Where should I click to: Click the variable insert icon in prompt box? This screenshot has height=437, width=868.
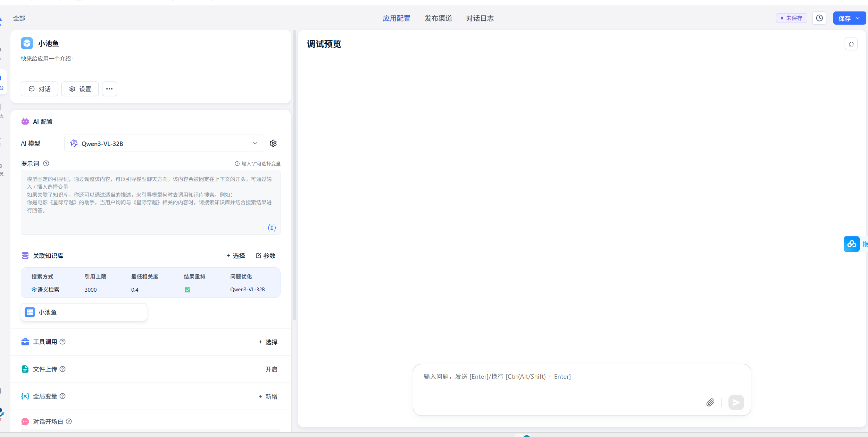coord(272,228)
